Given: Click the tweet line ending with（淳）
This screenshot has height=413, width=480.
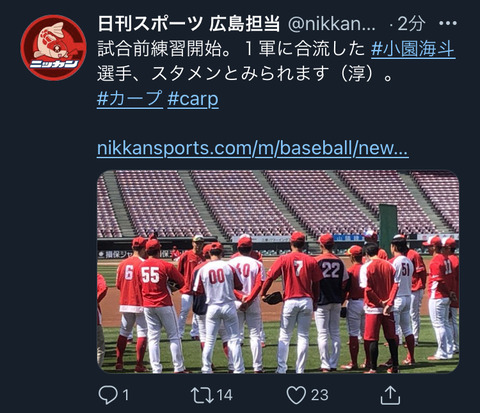Looking at the screenshot, I should (x=245, y=74).
